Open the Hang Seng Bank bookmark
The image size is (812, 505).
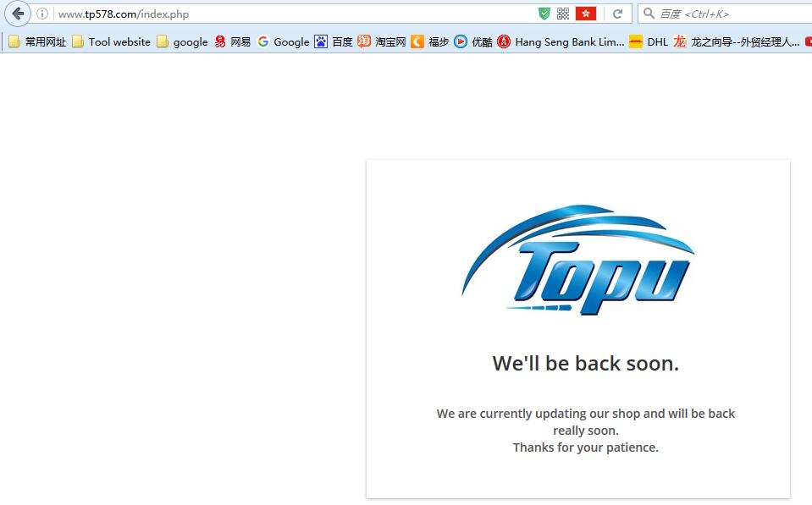561,42
